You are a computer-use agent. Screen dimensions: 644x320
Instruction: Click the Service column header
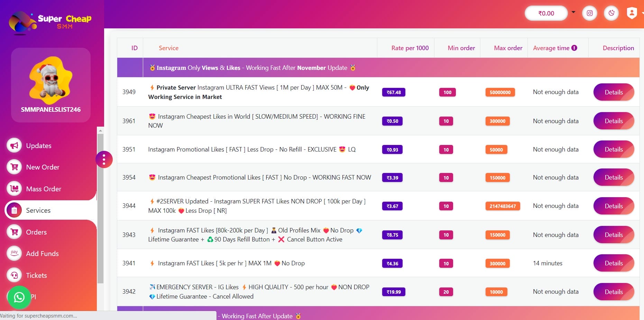point(169,48)
